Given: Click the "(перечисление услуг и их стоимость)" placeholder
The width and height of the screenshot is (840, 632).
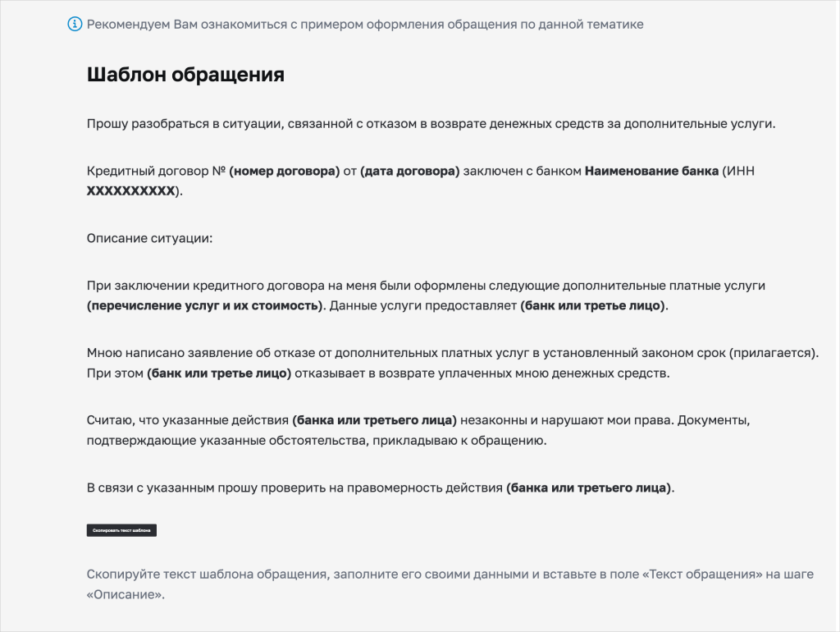Looking at the screenshot, I should pyautogui.click(x=205, y=305).
